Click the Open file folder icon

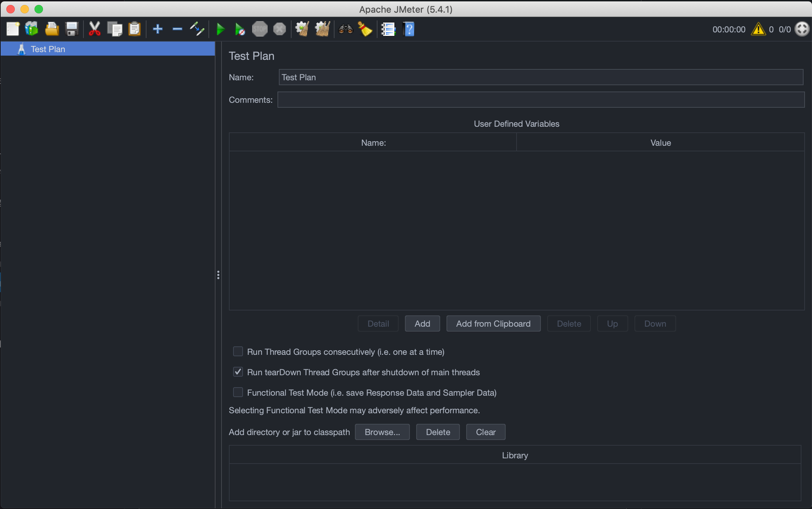pos(52,29)
